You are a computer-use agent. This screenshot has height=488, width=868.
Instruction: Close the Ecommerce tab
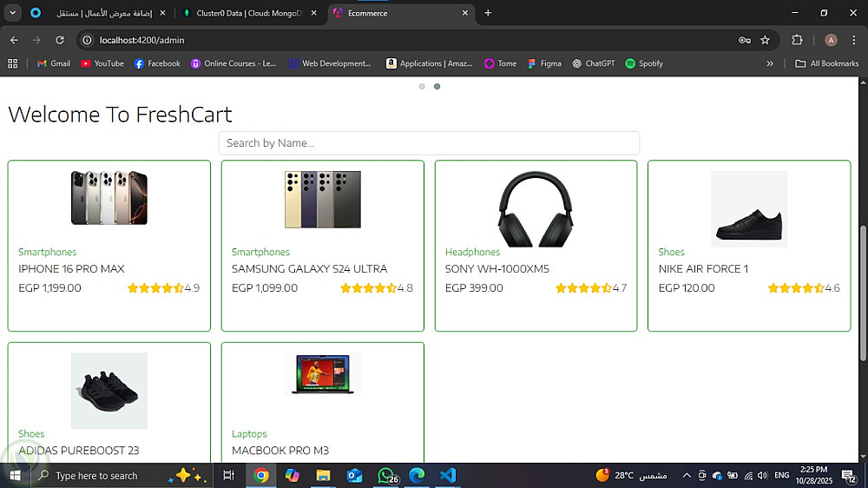coord(465,13)
